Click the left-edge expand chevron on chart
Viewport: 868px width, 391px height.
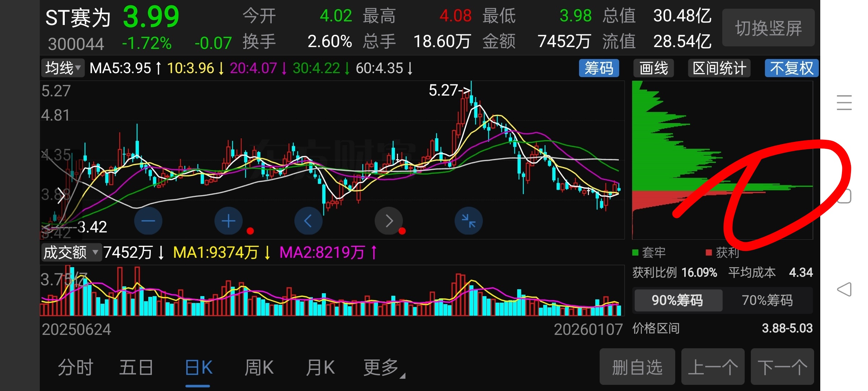click(61, 196)
